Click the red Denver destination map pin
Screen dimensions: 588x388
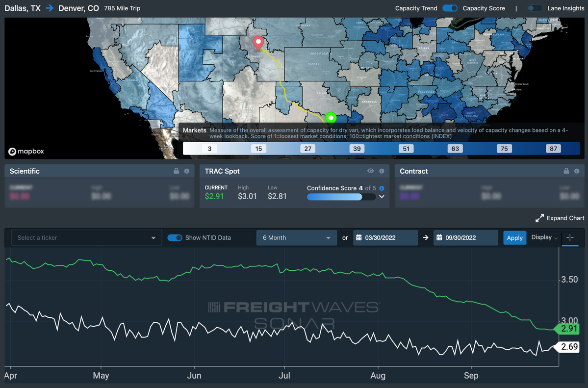(258, 42)
